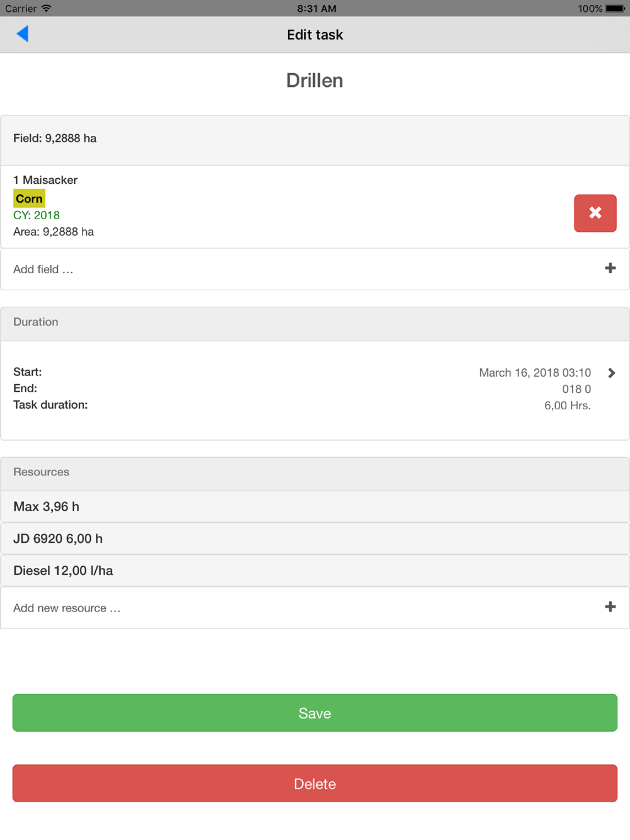This screenshot has width=630, height=840.
Task: Click the plus icon beside Add field
Action: click(x=610, y=268)
